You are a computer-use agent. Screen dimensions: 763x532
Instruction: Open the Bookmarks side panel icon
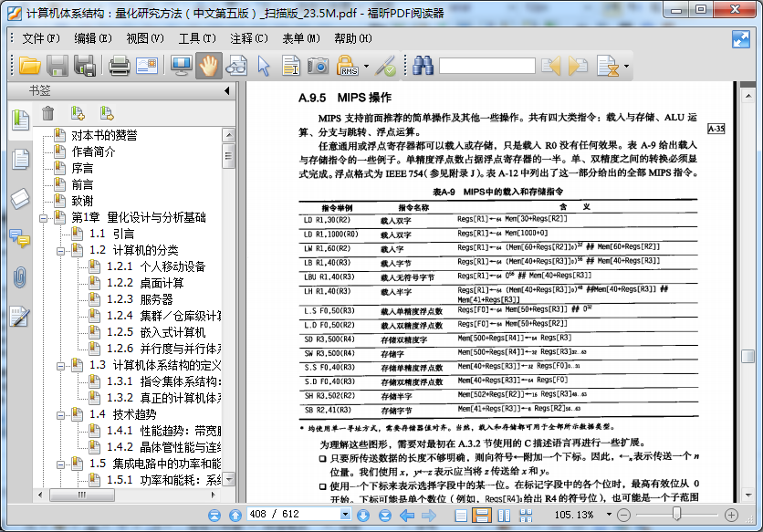click(x=20, y=120)
